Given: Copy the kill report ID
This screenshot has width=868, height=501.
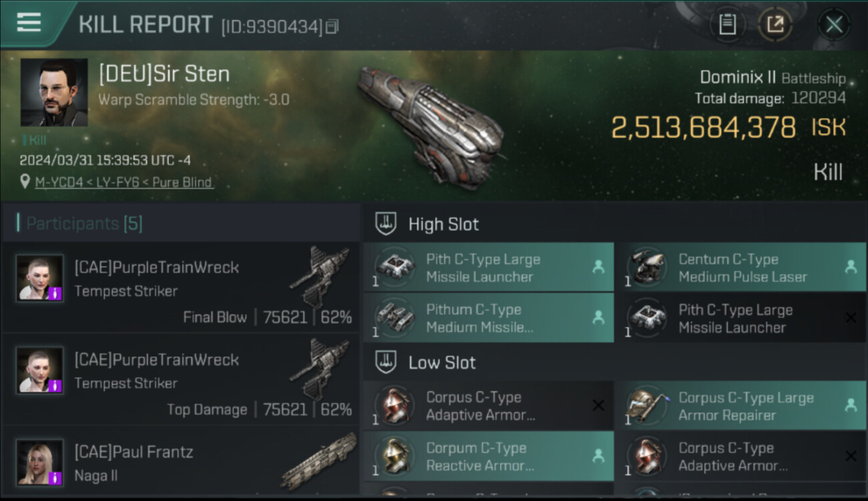Looking at the screenshot, I should coord(332,27).
